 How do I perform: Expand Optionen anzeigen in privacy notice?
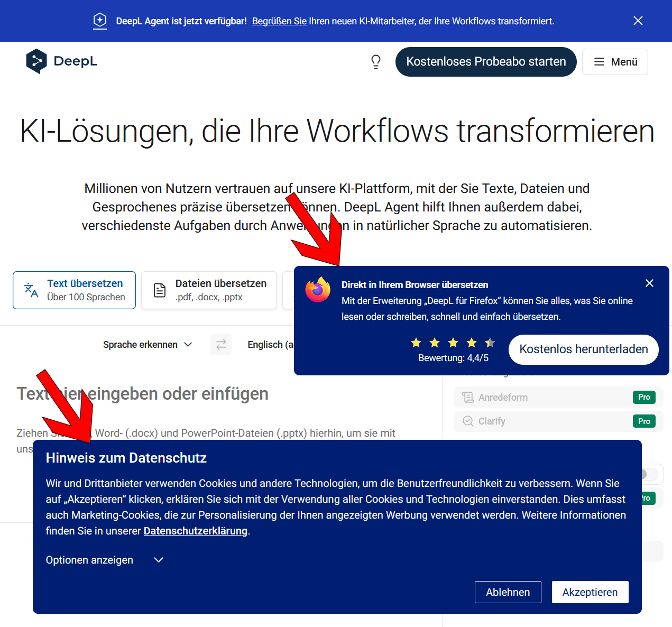(105, 560)
